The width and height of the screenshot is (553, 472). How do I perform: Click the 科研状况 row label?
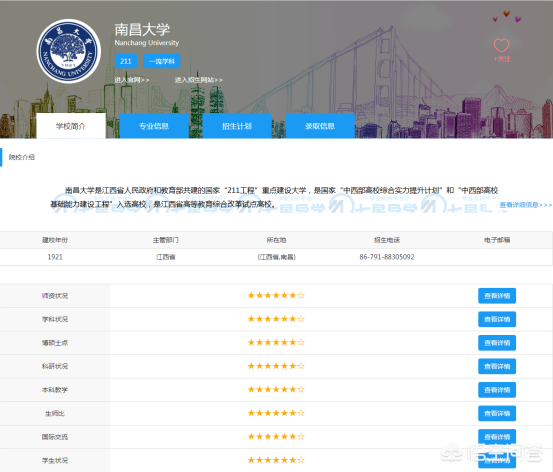(55, 366)
